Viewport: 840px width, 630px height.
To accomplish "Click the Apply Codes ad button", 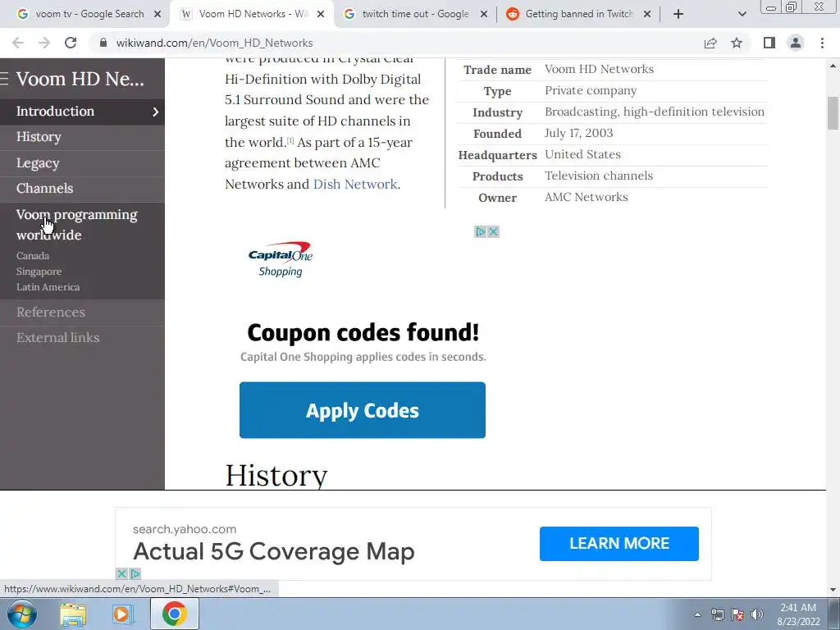I will pos(363,410).
